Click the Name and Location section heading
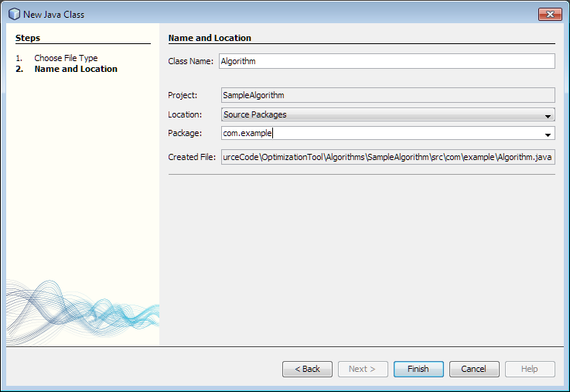570x392 pixels. (x=210, y=38)
